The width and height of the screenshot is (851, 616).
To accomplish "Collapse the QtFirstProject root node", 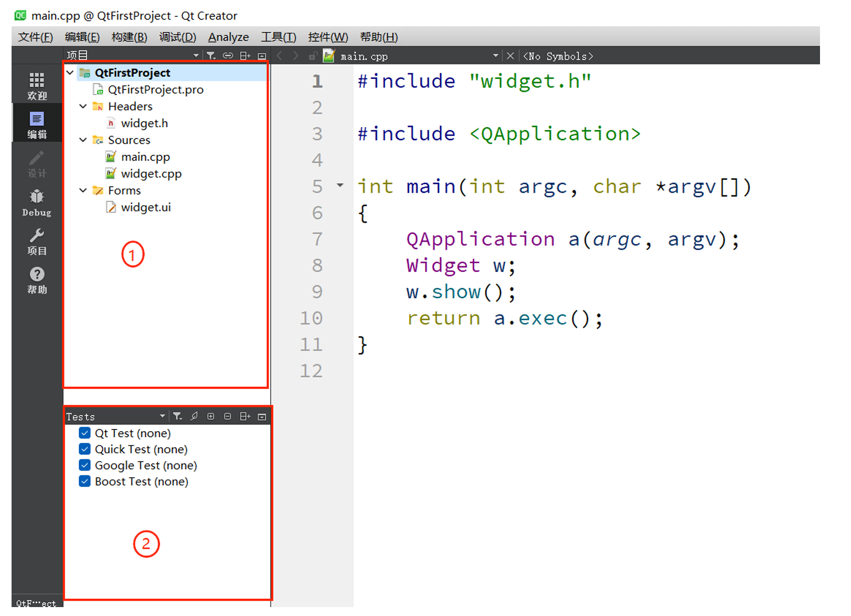I will [x=70, y=72].
